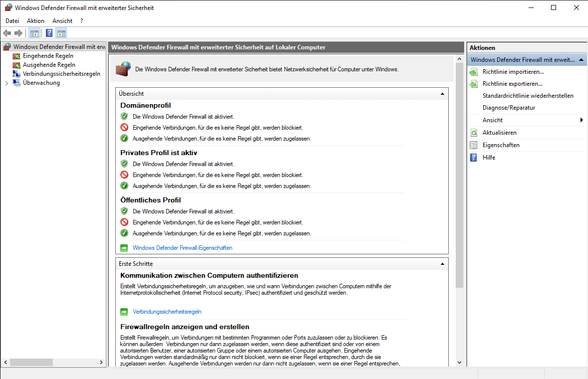
Task: Select Eingehende Regeln in the tree
Action: pyautogui.click(x=48, y=56)
